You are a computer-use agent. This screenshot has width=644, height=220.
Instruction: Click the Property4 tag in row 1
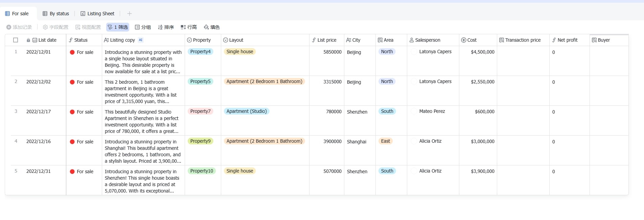pos(200,52)
